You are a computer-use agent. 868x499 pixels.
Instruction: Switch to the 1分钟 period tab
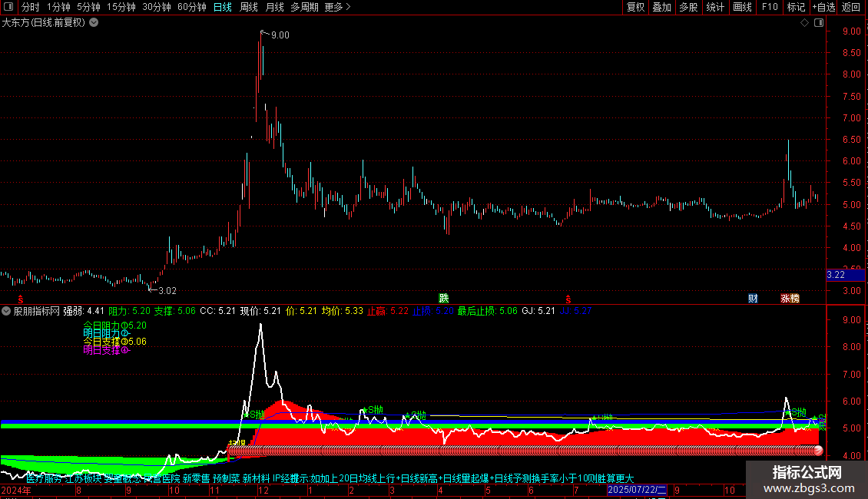58,7
